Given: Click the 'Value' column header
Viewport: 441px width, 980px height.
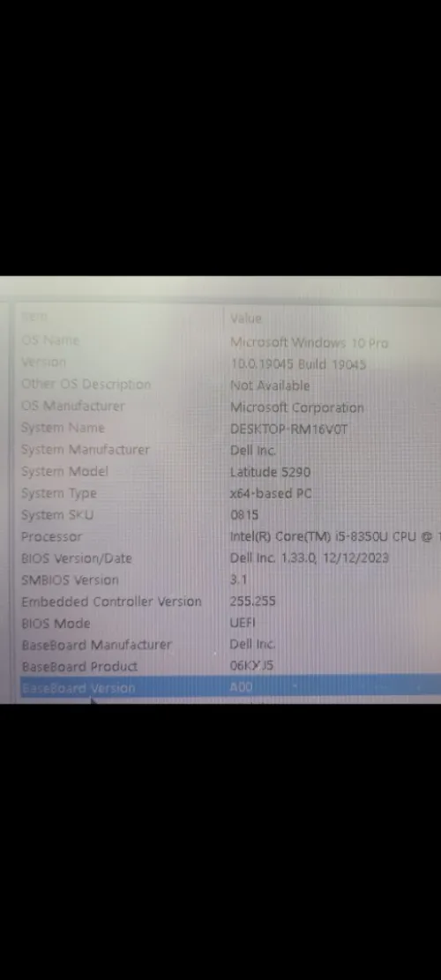Looking at the screenshot, I should [x=245, y=318].
